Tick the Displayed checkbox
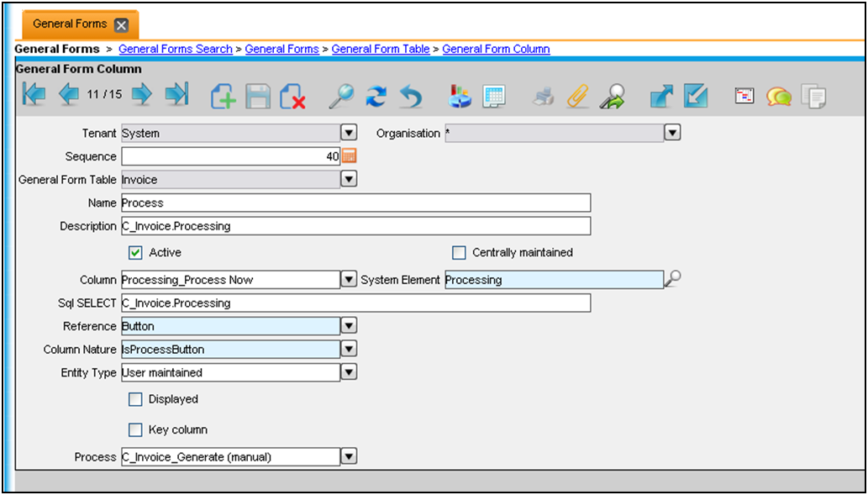The image size is (868, 495). click(x=134, y=399)
